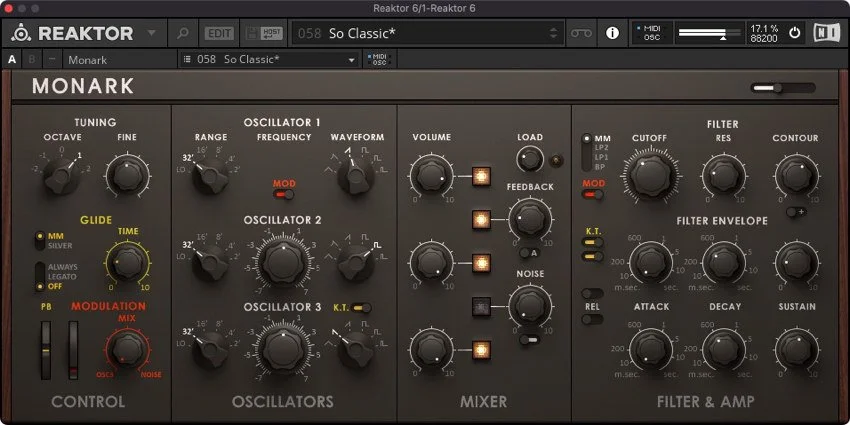Click the Tuning Fine knob

pyautogui.click(x=127, y=175)
